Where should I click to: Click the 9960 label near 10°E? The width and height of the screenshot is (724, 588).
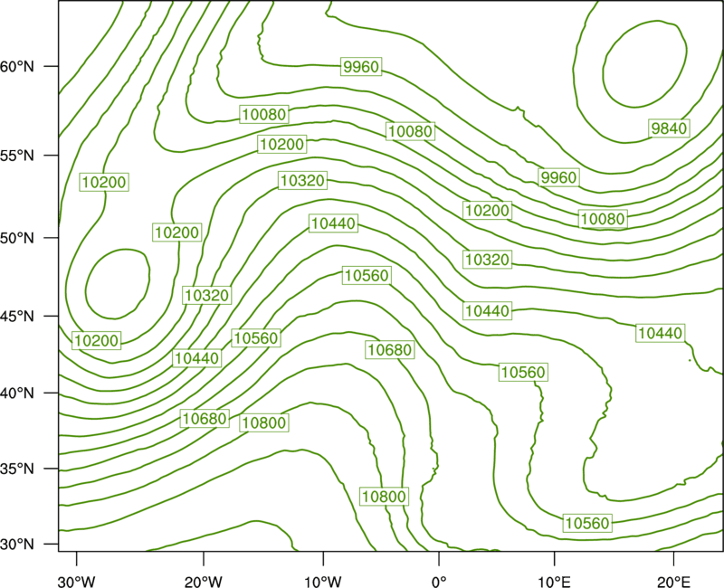tap(558, 177)
